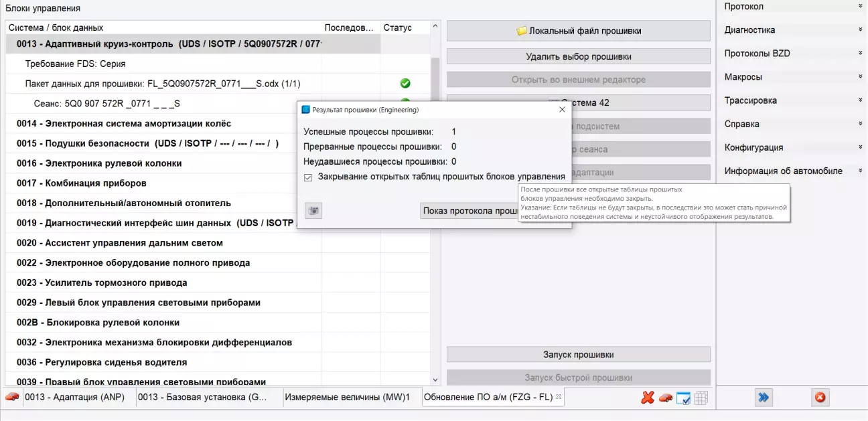The height and width of the screenshot is (421, 868).
Task: Click the camera screenshot icon in the dialog
Action: pos(313,211)
